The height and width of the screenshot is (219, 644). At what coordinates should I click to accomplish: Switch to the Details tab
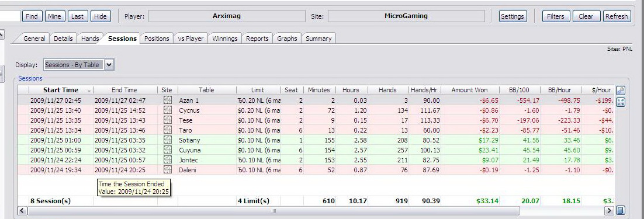pyautogui.click(x=63, y=39)
